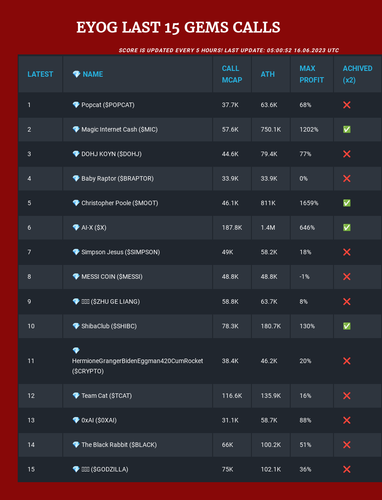Click the green checkmark in Magic Internet Cash row
Viewport: 382px width, 500px height.
tap(347, 129)
